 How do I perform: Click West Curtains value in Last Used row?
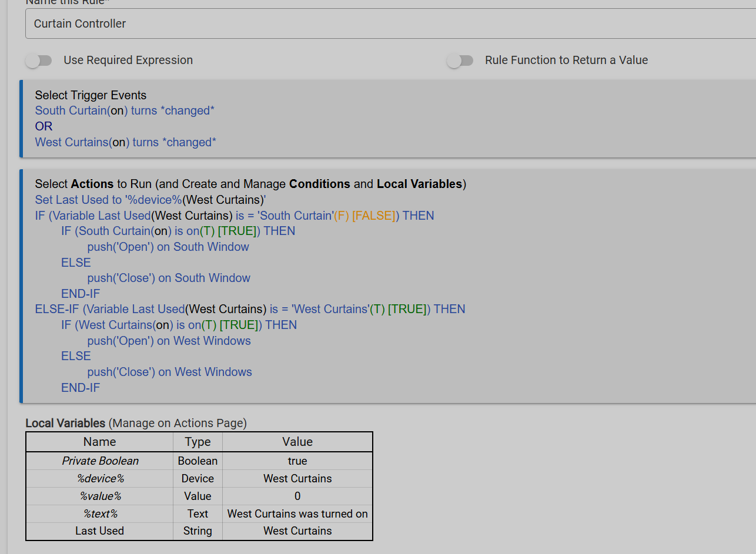[x=297, y=531]
